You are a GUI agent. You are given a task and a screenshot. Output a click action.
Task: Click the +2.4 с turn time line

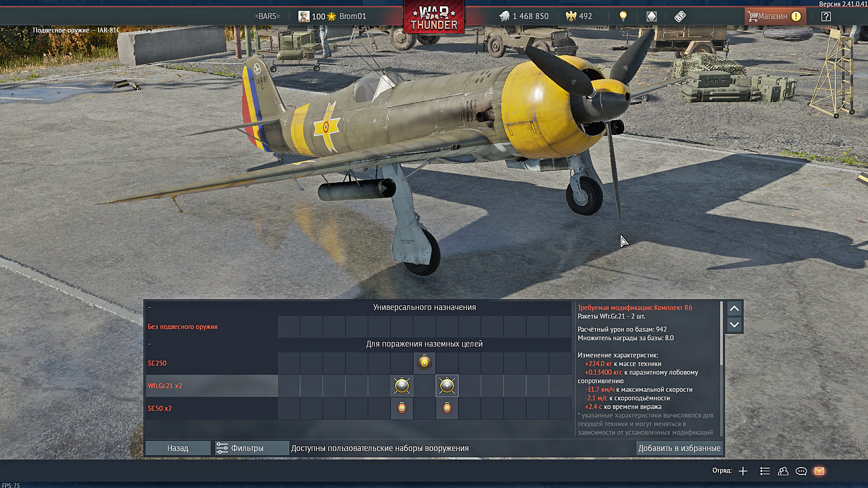tap(623, 407)
